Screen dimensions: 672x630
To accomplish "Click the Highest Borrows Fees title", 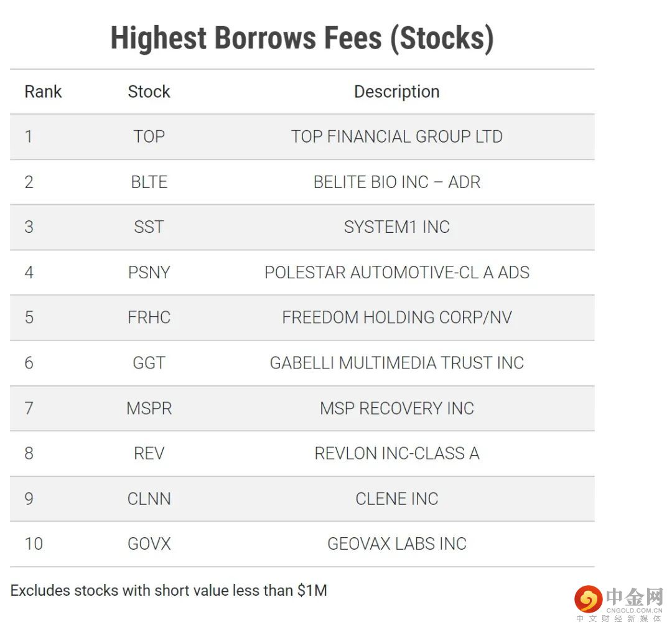I will [x=302, y=39].
